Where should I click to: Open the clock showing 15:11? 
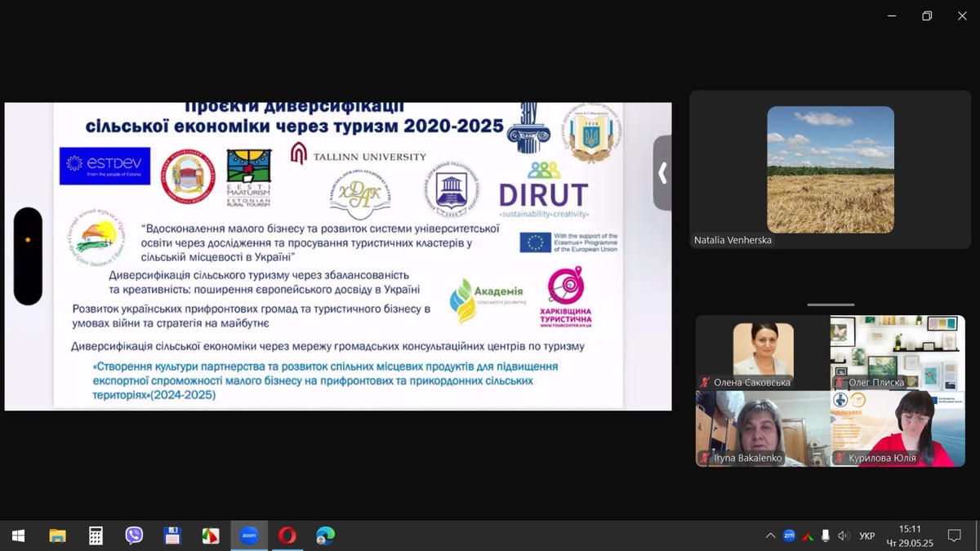point(910,535)
